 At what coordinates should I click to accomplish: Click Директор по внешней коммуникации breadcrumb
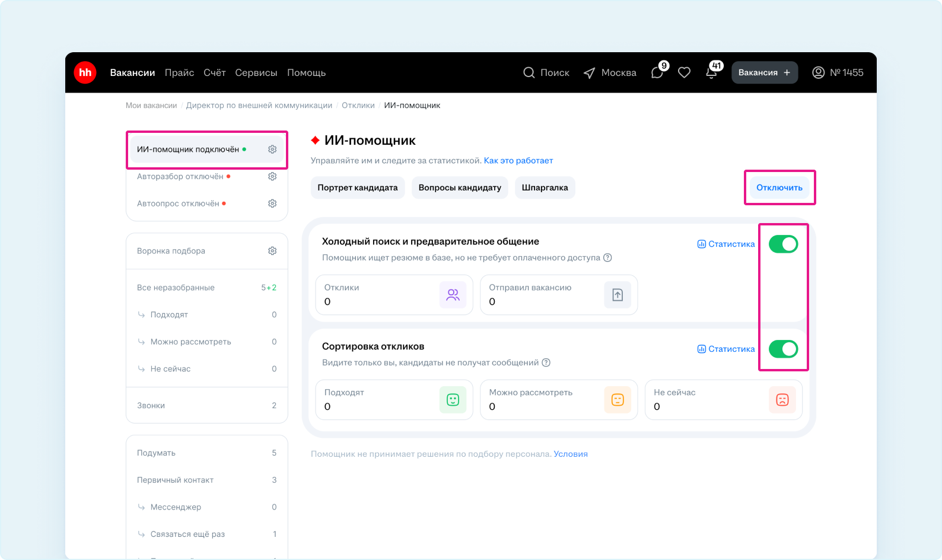pyautogui.click(x=259, y=105)
